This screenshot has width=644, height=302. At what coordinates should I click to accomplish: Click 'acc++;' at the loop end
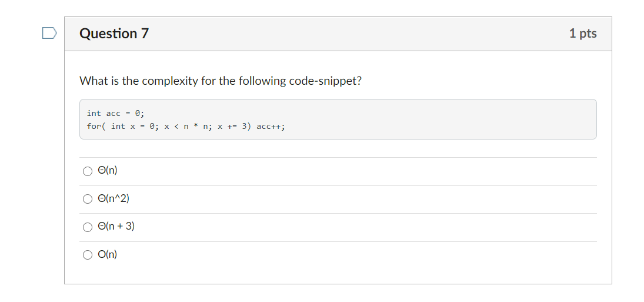pyautogui.click(x=271, y=126)
